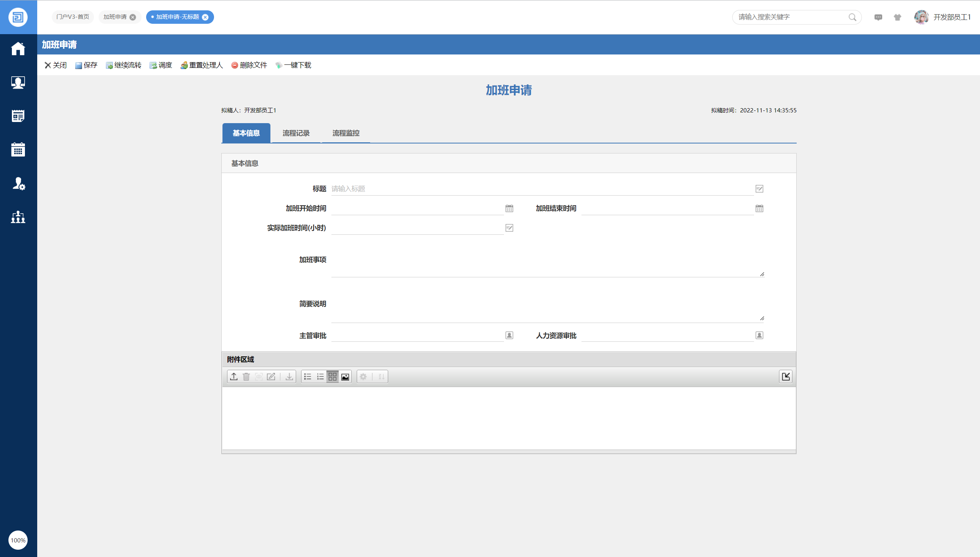Viewport: 980px width, 557px height.
Task: Click the 标题 title input field
Action: (542, 189)
